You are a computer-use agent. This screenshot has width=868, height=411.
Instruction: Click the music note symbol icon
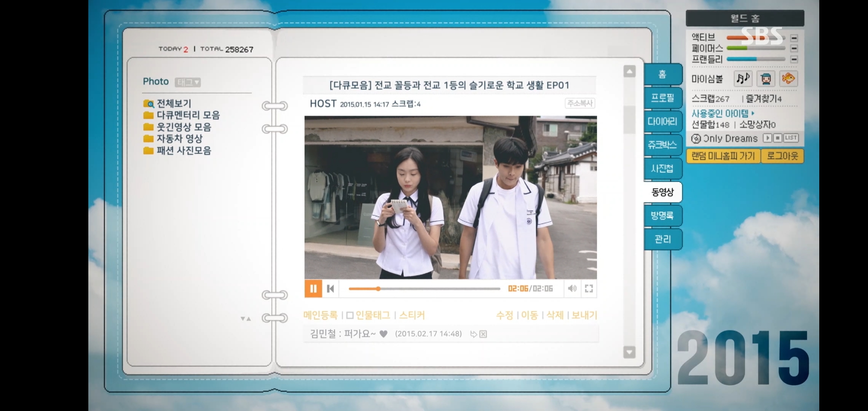point(742,79)
